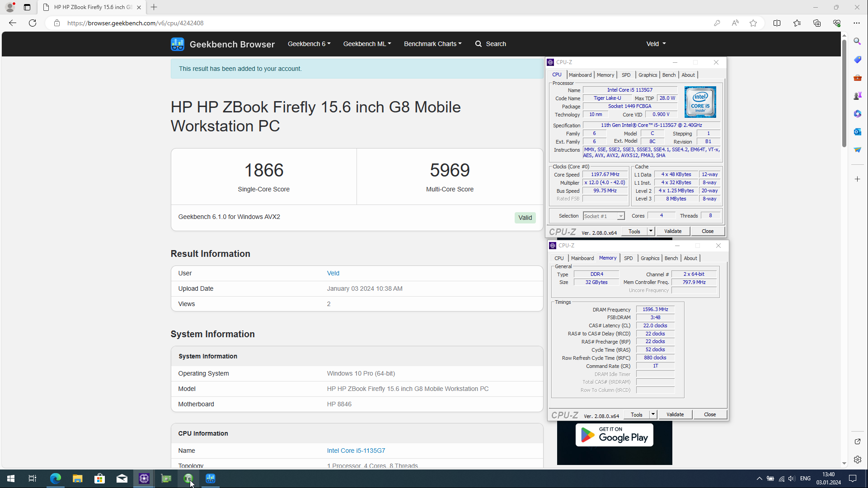Click Tools button in upper CPU-Z

click(x=634, y=231)
